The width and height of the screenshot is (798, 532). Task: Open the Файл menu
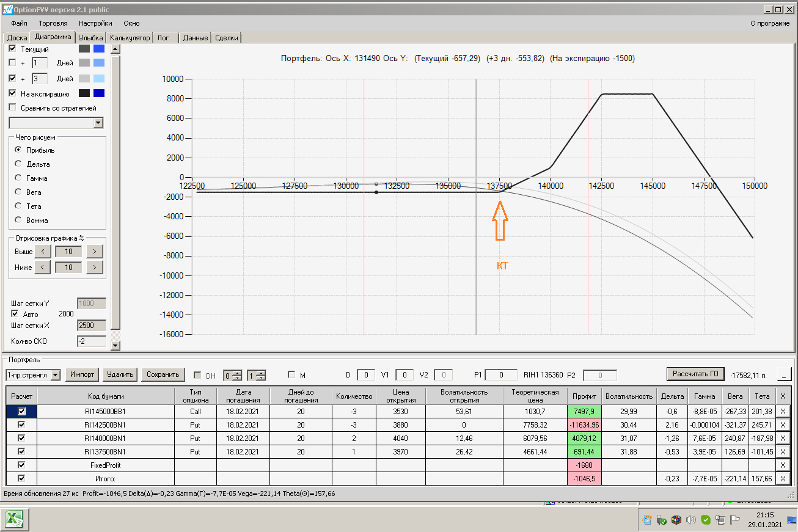click(x=19, y=23)
